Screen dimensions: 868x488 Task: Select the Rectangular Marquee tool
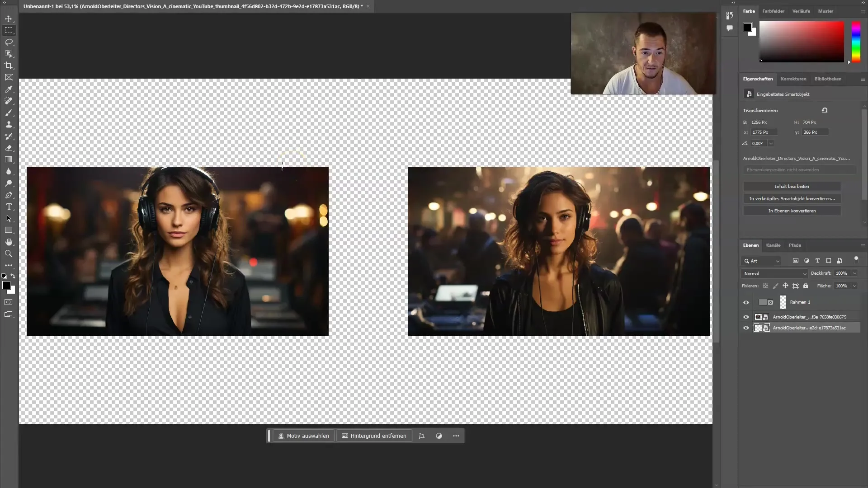[x=9, y=30]
